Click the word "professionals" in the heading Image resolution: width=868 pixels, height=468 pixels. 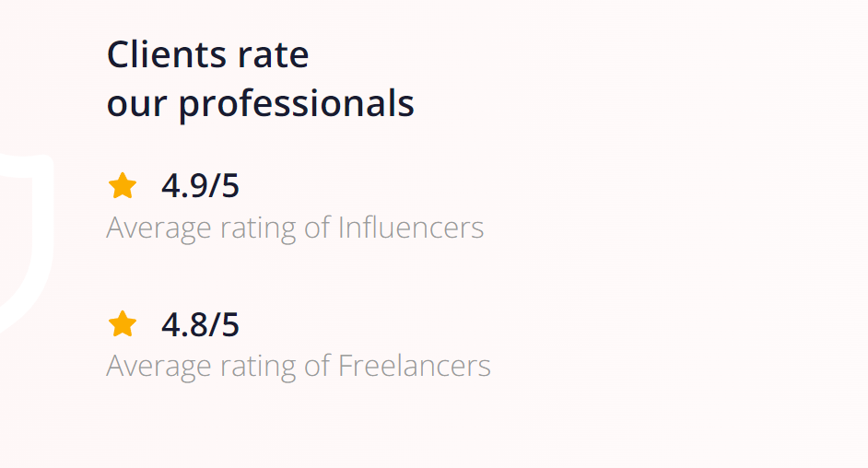coord(297,104)
